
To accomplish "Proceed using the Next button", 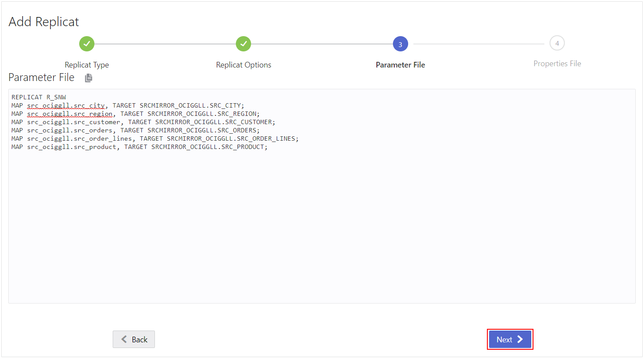I will [510, 339].
